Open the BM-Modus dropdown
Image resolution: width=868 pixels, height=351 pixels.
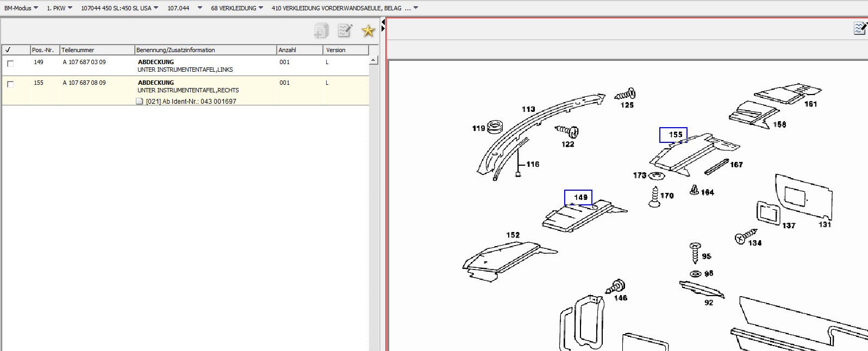click(x=21, y=8)
